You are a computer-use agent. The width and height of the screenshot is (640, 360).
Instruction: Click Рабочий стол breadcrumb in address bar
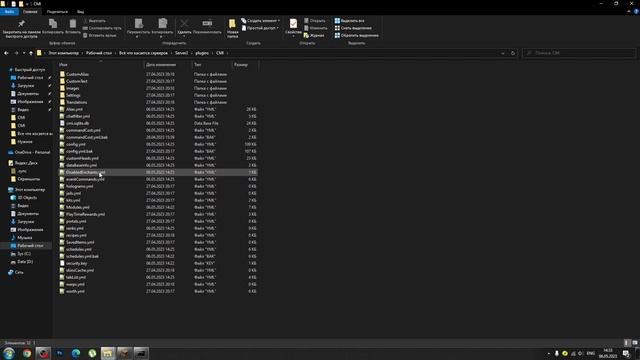pyautogui.click(x=99, y=53)
